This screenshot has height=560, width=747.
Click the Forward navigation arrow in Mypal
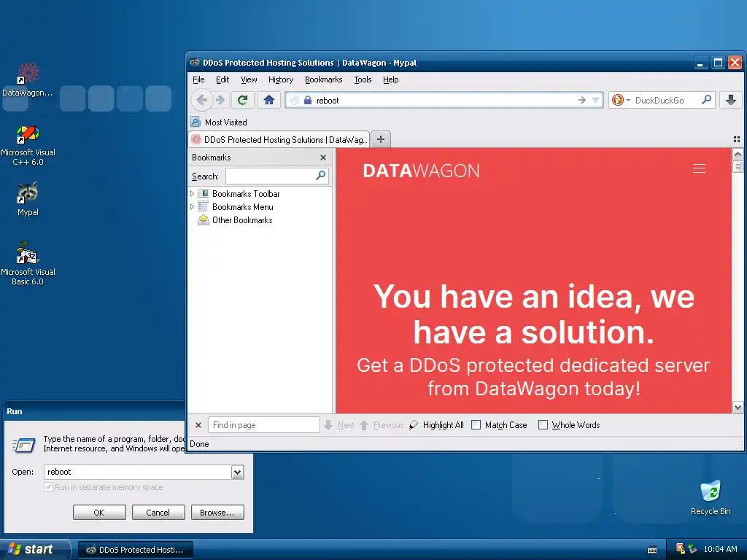point(220,100)
